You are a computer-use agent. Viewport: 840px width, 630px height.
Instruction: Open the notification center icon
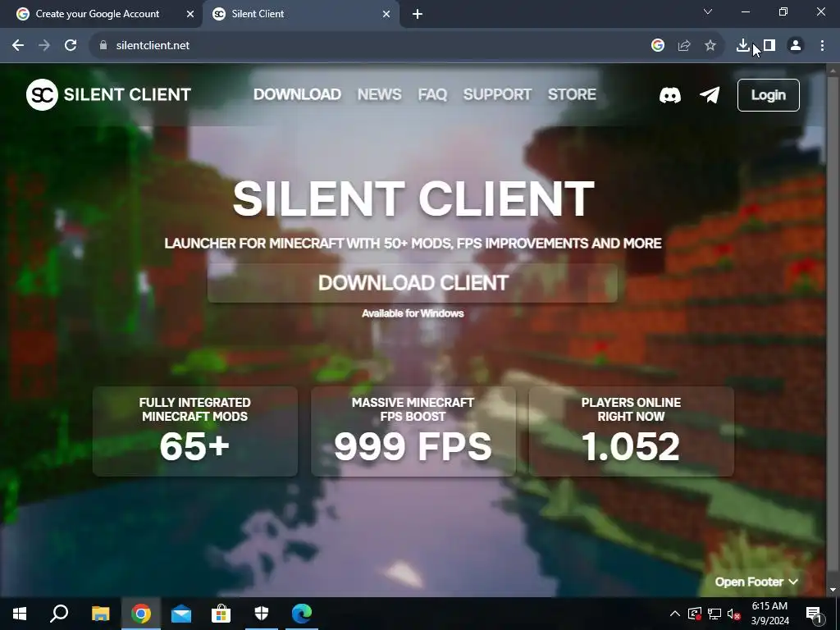click(814, 614)
